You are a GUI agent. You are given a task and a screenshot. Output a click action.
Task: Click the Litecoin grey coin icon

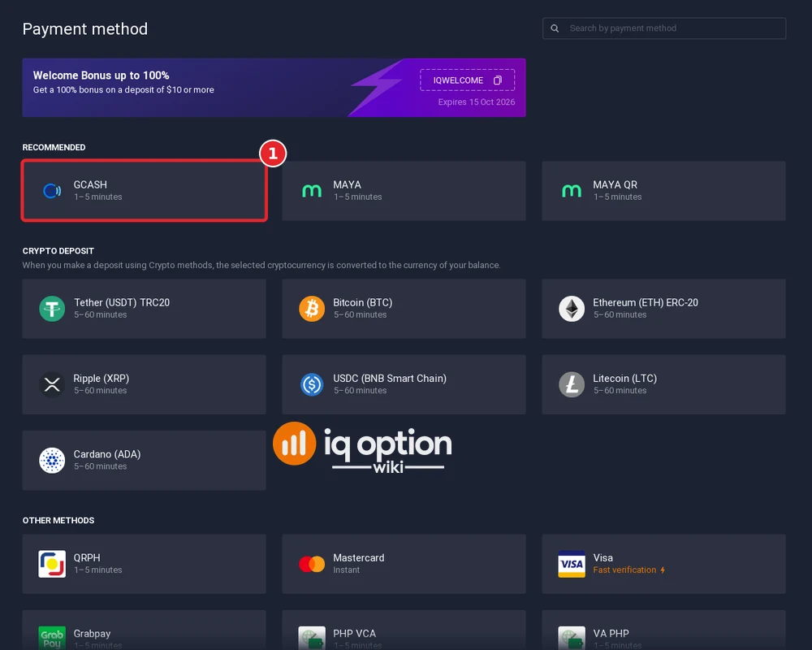click(572, 384)
